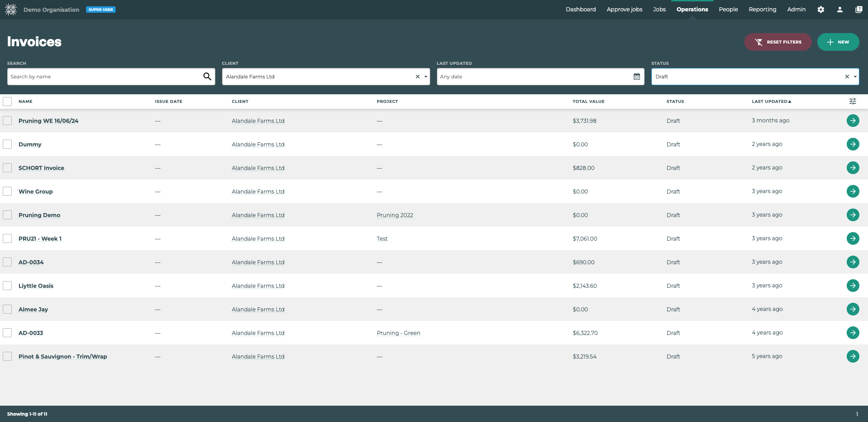Screen dimensions: 868x422
Task: Open the settings gear icon
Action: (820, 10)
